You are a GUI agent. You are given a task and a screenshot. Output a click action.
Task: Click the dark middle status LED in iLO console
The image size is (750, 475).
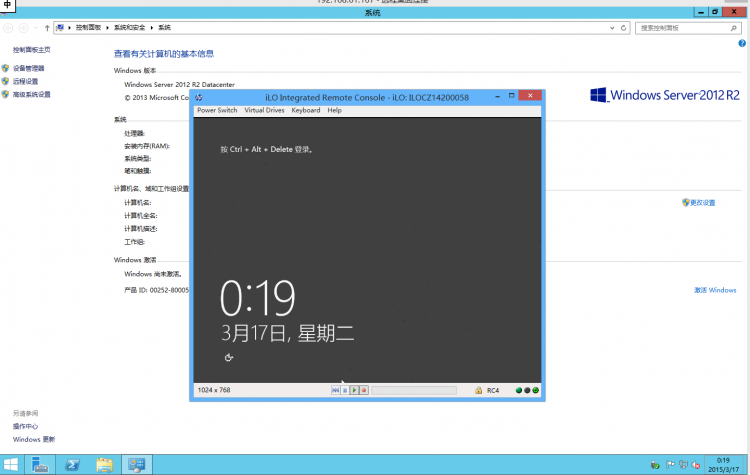pos(527,390)
